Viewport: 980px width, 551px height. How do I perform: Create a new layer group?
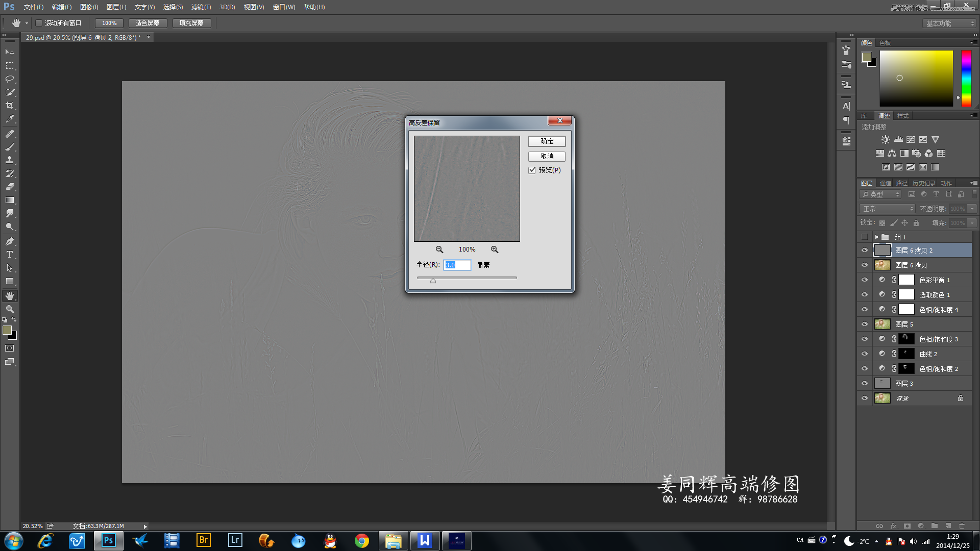(935, 526)
